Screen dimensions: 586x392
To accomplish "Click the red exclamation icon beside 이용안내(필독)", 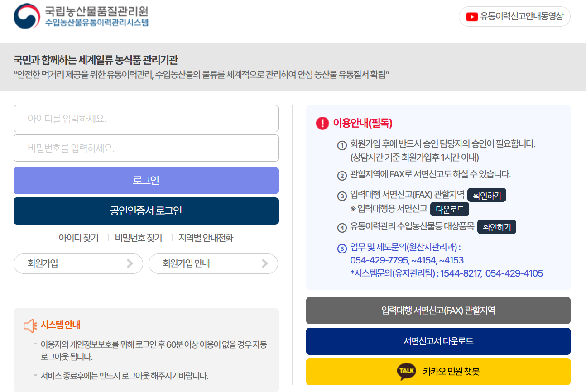I will pyautogui.click(x=322, y=123).
